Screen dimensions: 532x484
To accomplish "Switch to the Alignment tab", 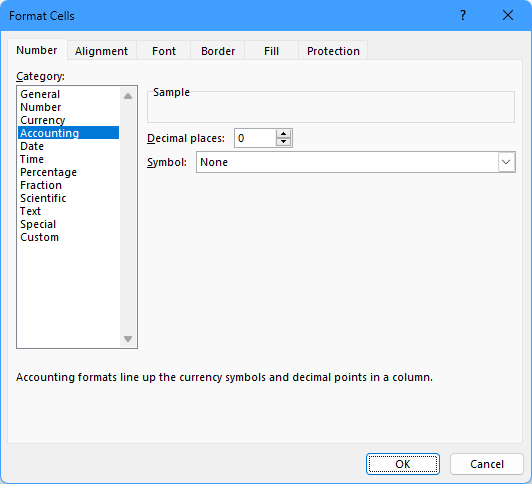I will (x=101, y=51).
